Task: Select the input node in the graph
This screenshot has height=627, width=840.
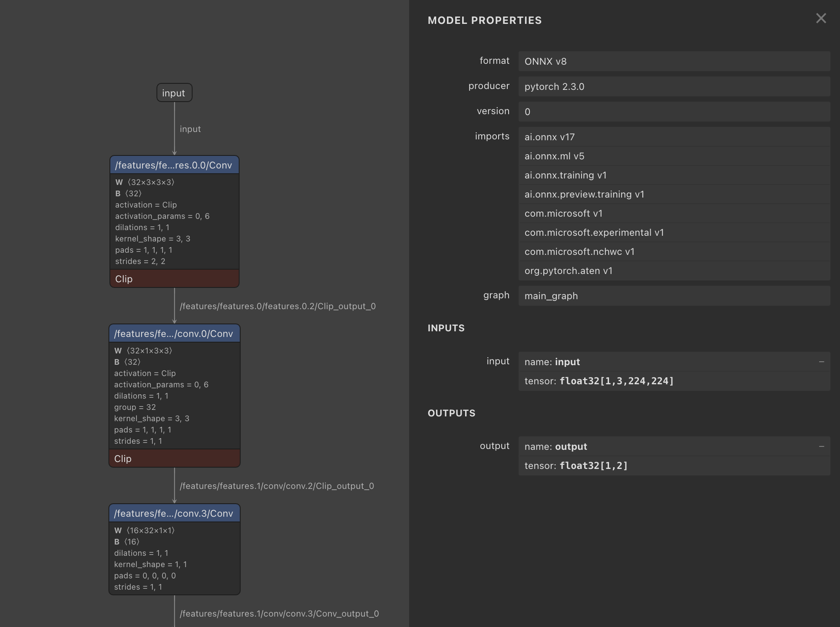Action: (174, 92)
